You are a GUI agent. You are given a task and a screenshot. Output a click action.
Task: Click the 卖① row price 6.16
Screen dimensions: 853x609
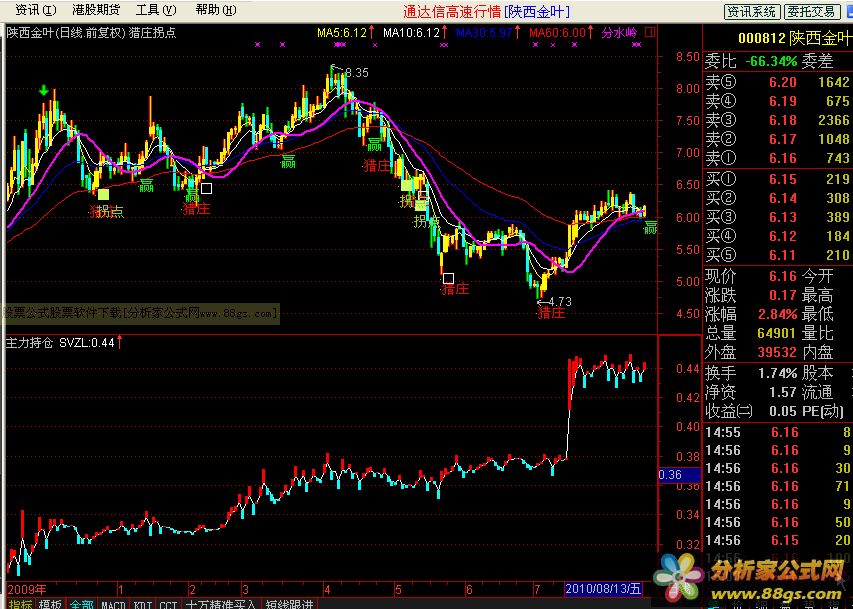(x=782, y=158)
